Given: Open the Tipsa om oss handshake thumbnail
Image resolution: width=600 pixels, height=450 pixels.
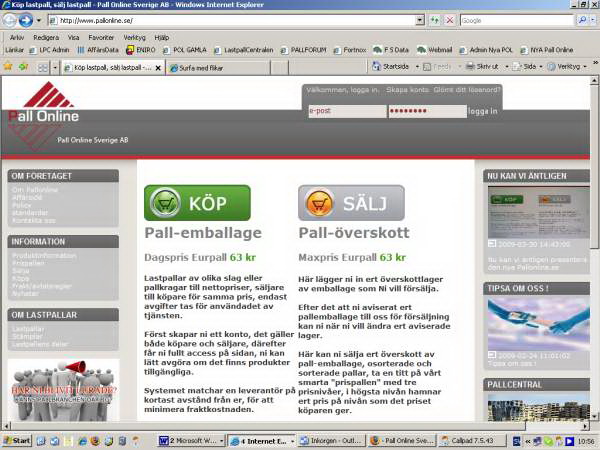Looking at the screenshot, I should pyautogui.click(x=538, y=324).
